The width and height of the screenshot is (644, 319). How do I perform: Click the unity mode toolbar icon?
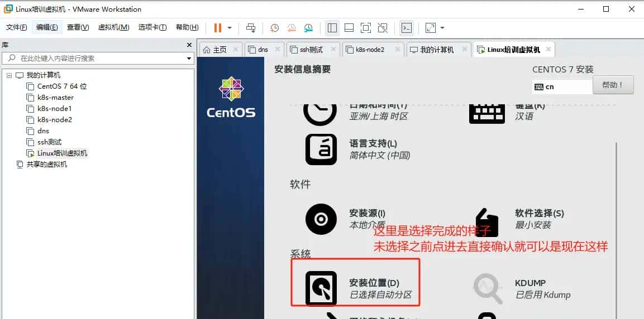pos(383,28)
